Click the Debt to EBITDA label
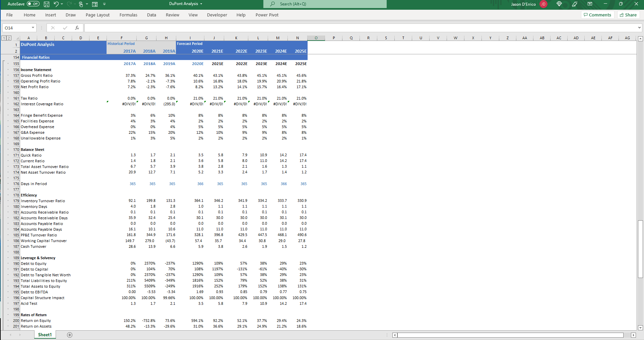Viewport: 644px width, 340px height. 34,292
